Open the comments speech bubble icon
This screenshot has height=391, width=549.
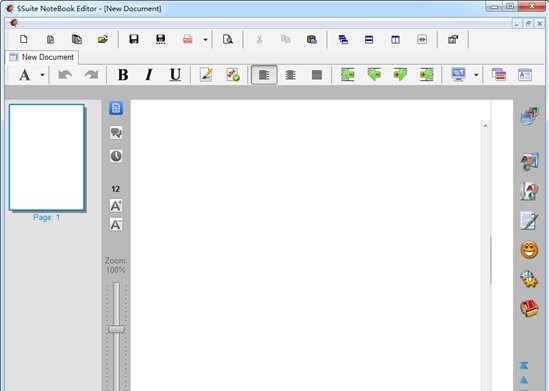tap(116, 132)
